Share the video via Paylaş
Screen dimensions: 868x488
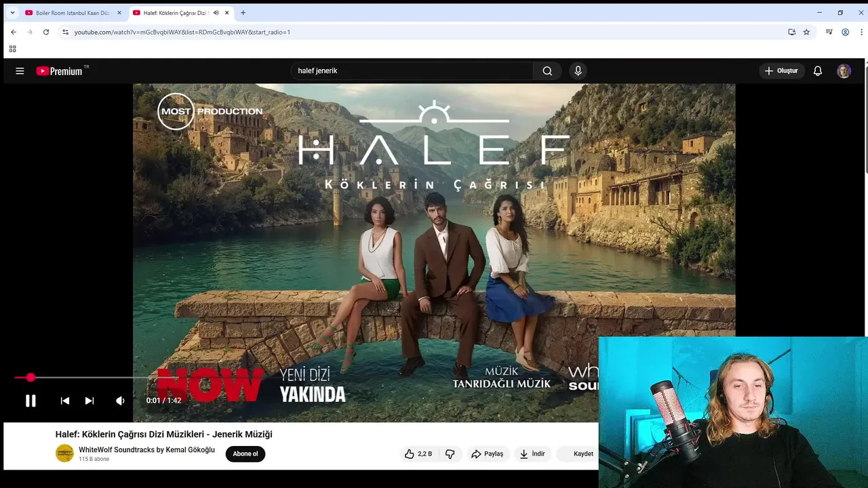pyautogui.click(x=488, y=454)
